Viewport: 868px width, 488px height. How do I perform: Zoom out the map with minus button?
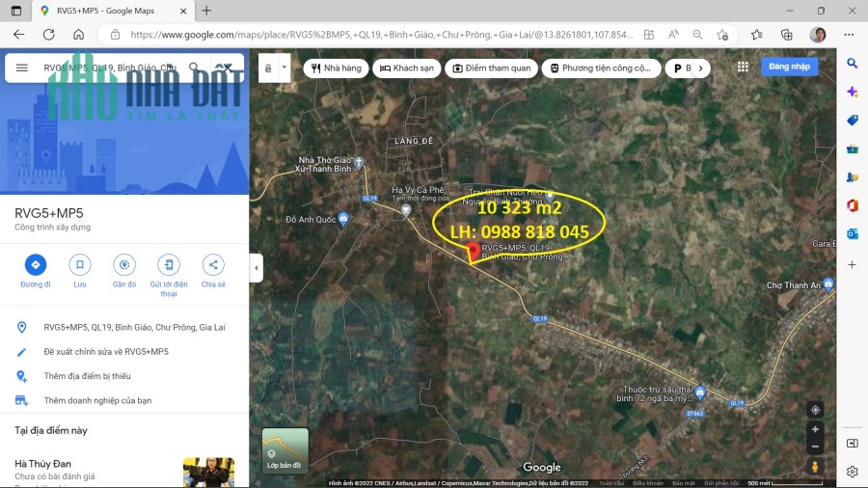(815, 446)
